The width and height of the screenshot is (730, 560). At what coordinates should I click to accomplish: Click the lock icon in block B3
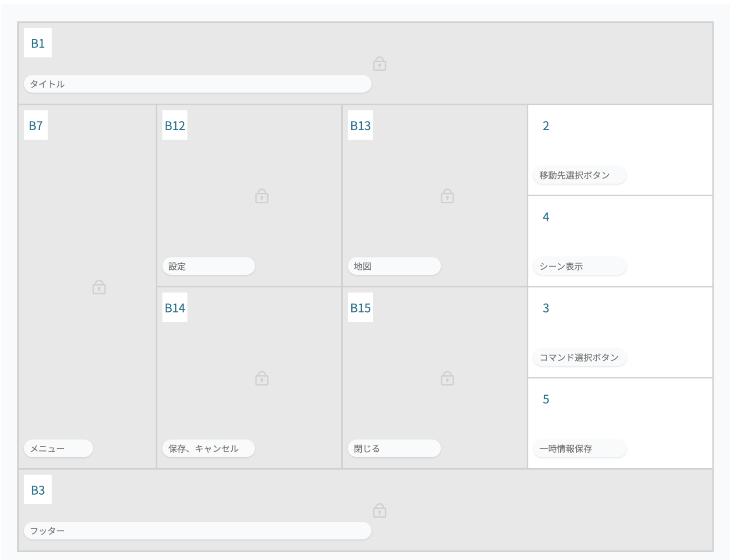coord(379,510)
